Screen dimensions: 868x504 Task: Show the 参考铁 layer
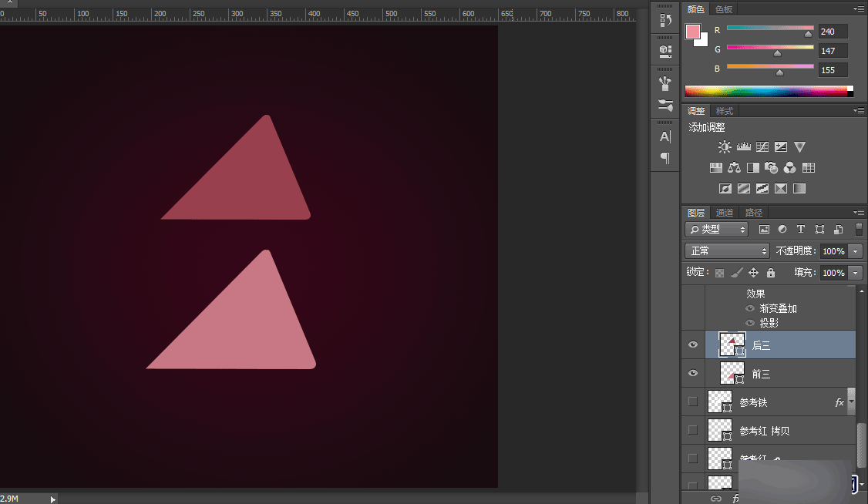point(692,402)
